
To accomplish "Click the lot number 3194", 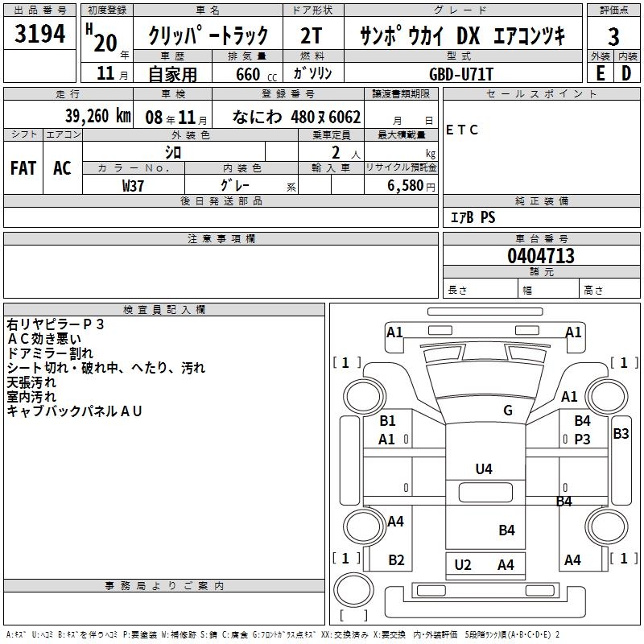I will (40, 35).
